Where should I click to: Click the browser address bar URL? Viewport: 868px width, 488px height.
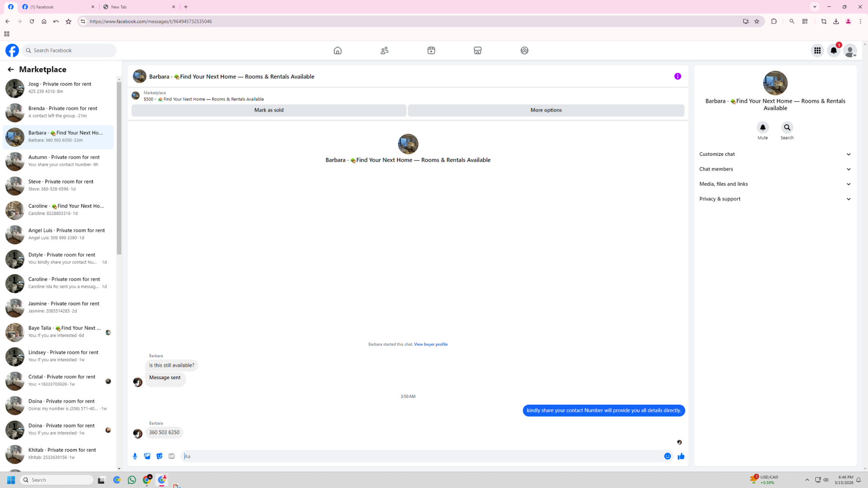point(151,21)
